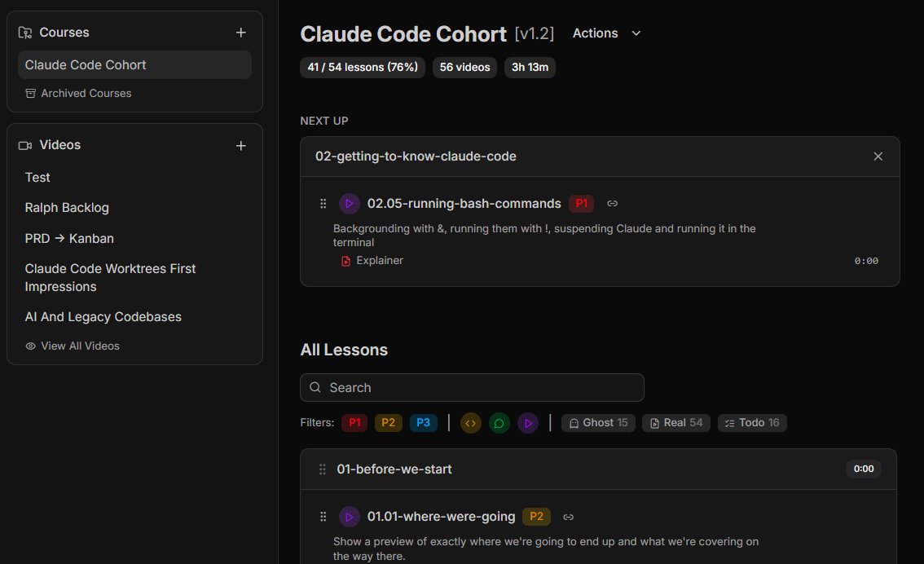Select Claude Code Cohort in the Courses sidebar
Viewport: 924px width, 564px height.
click(134, 65)
